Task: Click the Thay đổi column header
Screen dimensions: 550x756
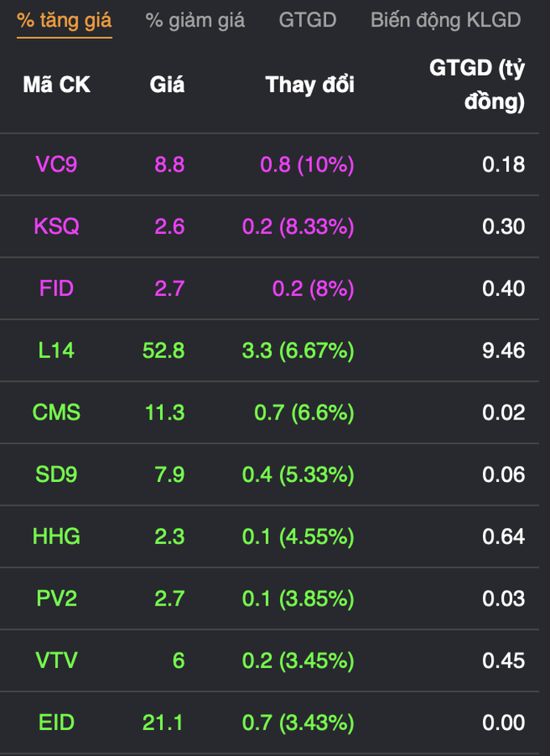Action: (310, 85)
